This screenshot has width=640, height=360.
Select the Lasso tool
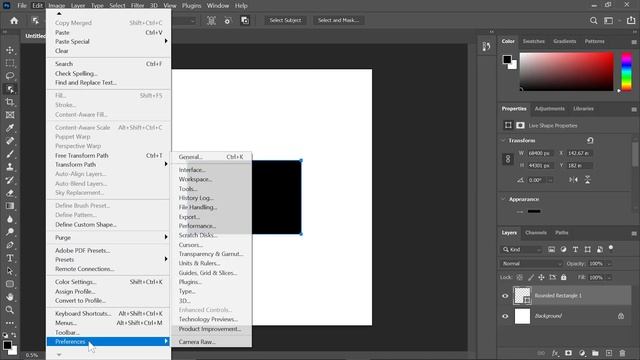tap(10, 76)
